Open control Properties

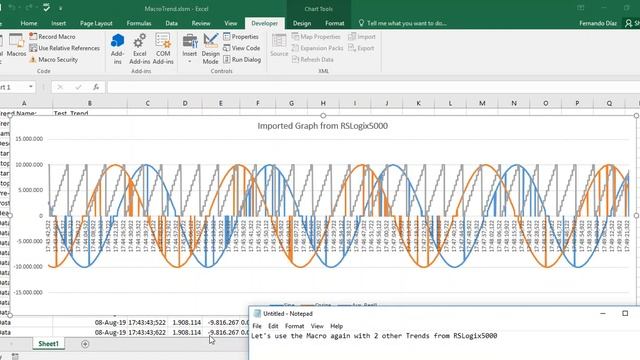pos(241,37)
